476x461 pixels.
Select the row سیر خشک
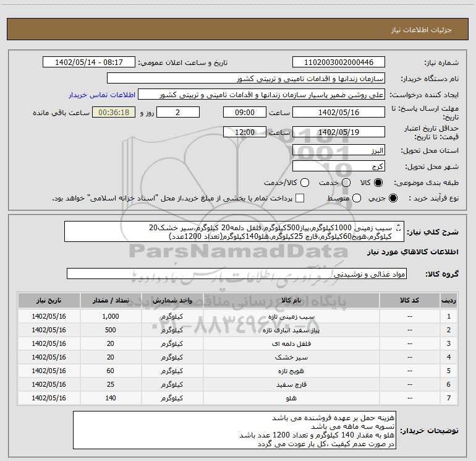pyautogui.click(x=238, y=358)
